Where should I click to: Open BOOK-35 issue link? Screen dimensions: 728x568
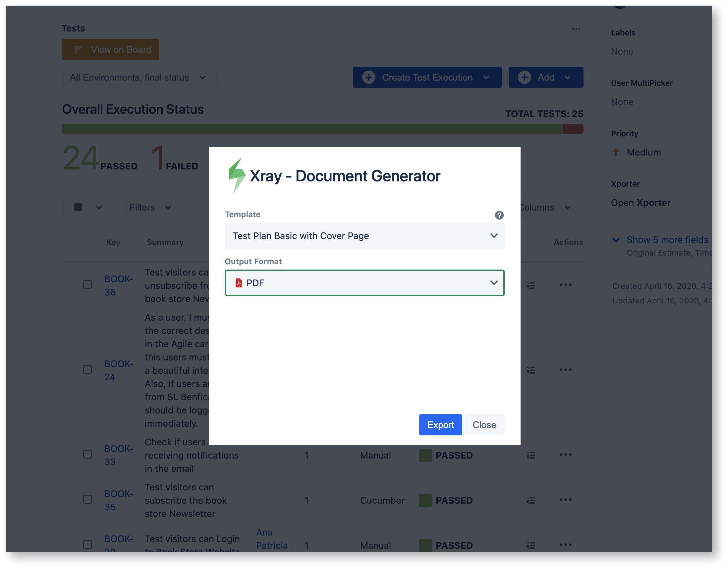[x=119, y=500]
